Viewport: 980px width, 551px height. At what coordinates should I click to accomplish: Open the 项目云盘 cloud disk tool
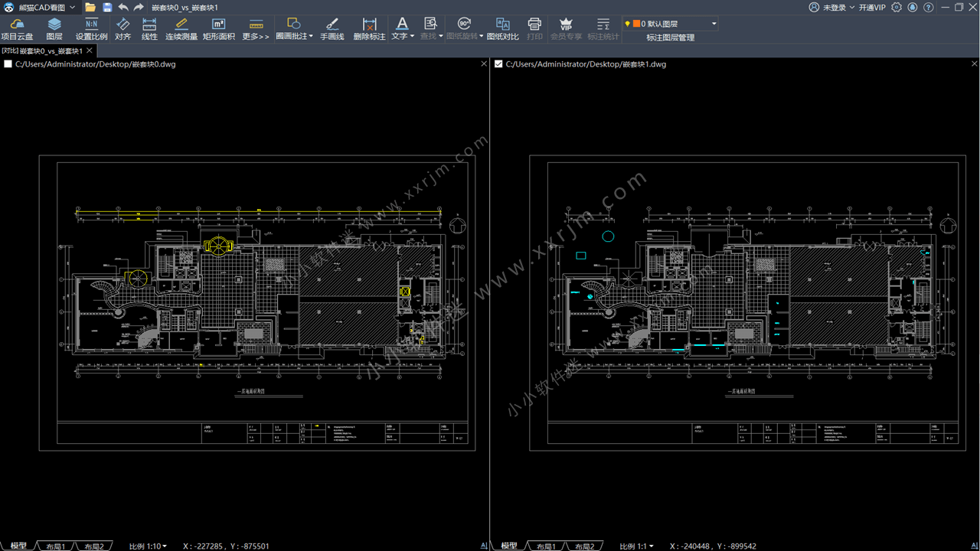coord(17,30)
